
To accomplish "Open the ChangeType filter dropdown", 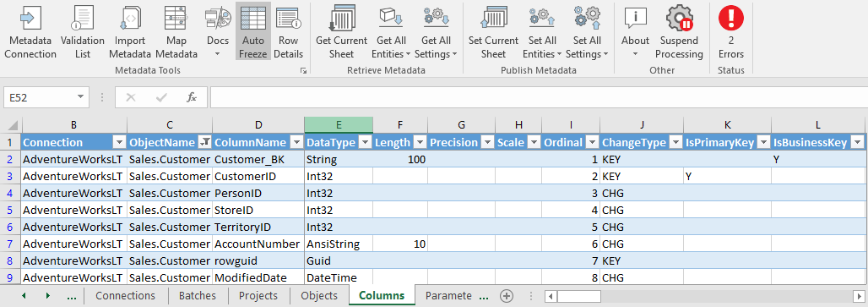I will tap(675, 142).
